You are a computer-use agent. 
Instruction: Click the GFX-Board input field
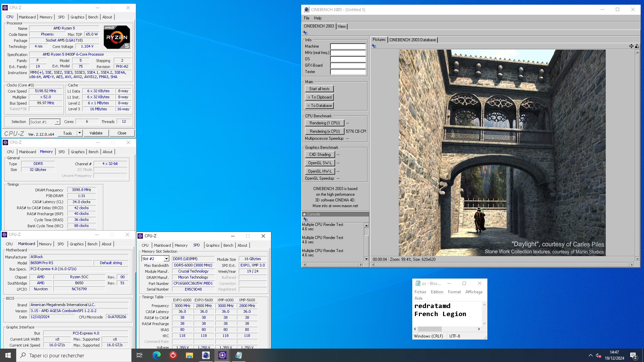click(x=348, y=65)
